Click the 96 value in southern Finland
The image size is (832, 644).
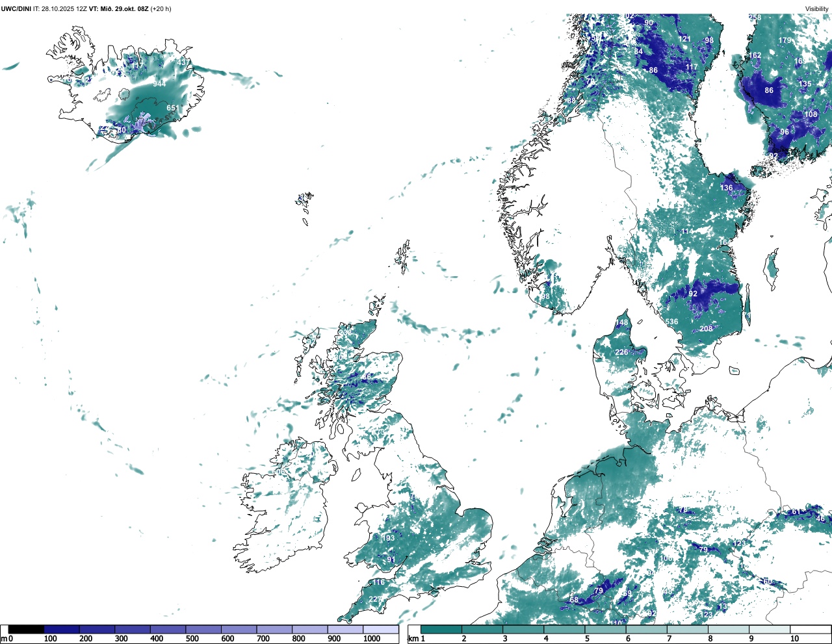pyautogui.click(x=785, y=132)
